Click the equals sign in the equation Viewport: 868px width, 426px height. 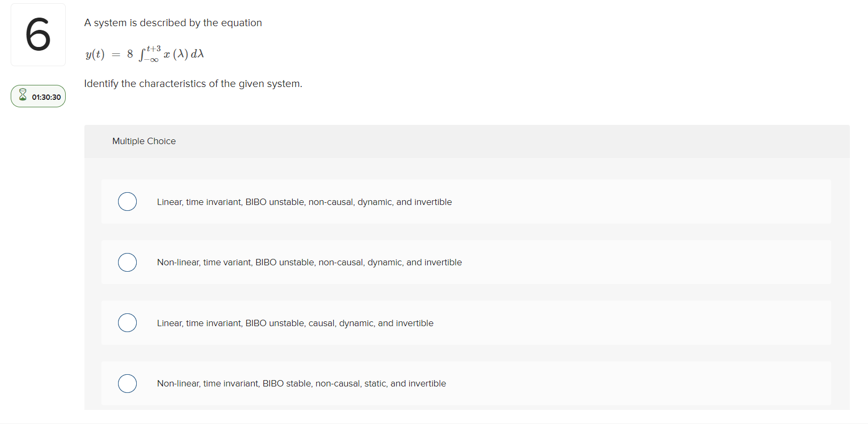coord(116,54)
